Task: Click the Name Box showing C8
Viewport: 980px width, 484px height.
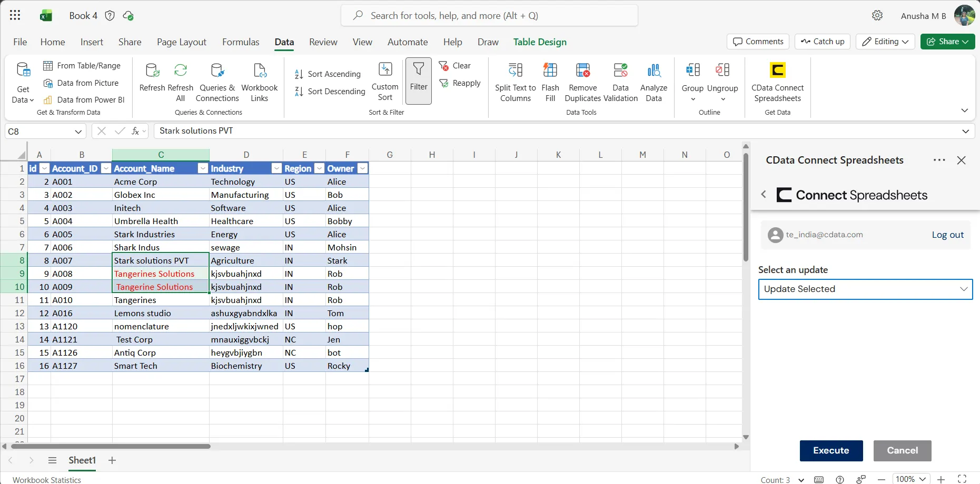Action: 45,131
